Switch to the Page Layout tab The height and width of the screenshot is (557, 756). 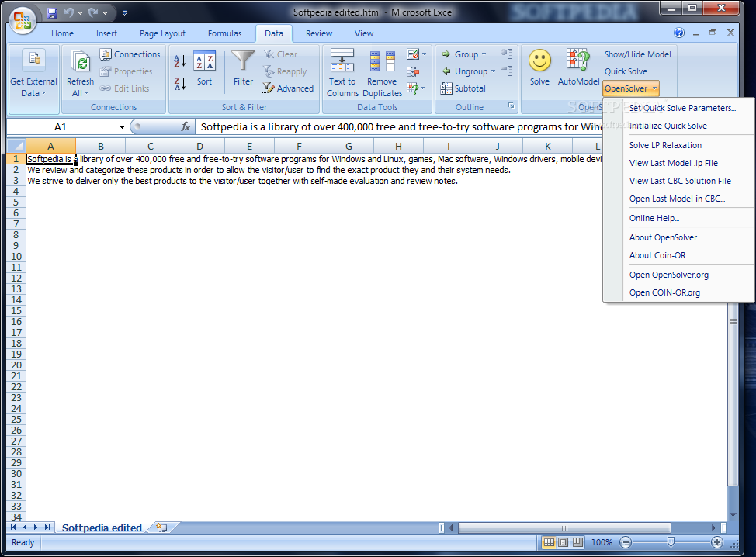click(x=162, y=33)
